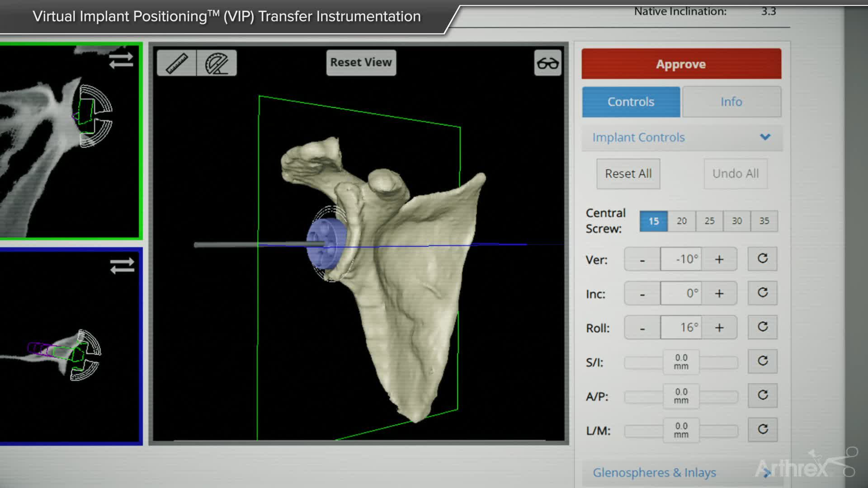The width and height of the screenshot is (868, 488).
Task: Select the protractor angle tool
Action: coord(217,63)
